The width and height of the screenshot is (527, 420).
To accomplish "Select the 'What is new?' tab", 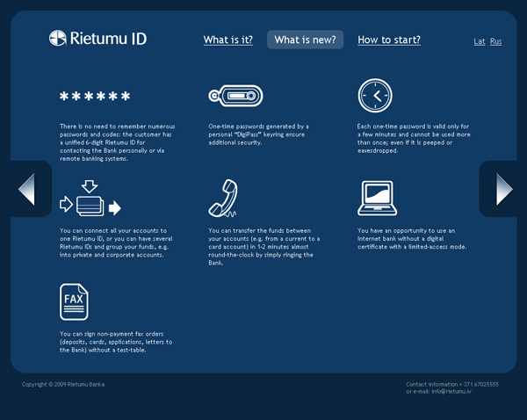I will click(305, 40).
